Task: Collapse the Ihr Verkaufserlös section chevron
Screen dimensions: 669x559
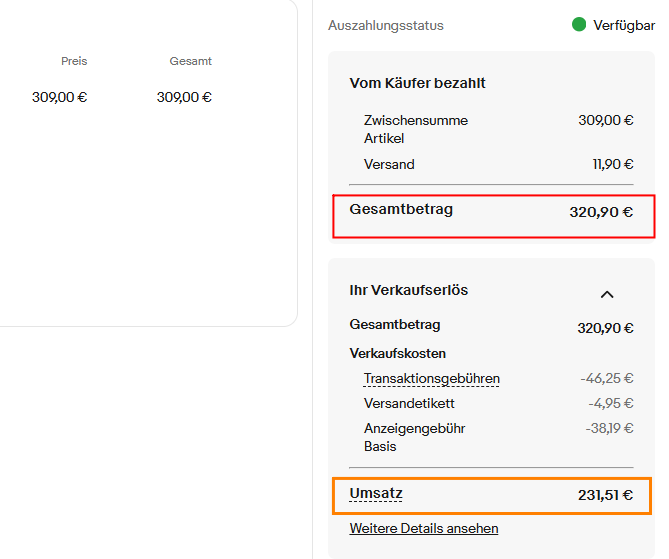Action: [606, 294]
